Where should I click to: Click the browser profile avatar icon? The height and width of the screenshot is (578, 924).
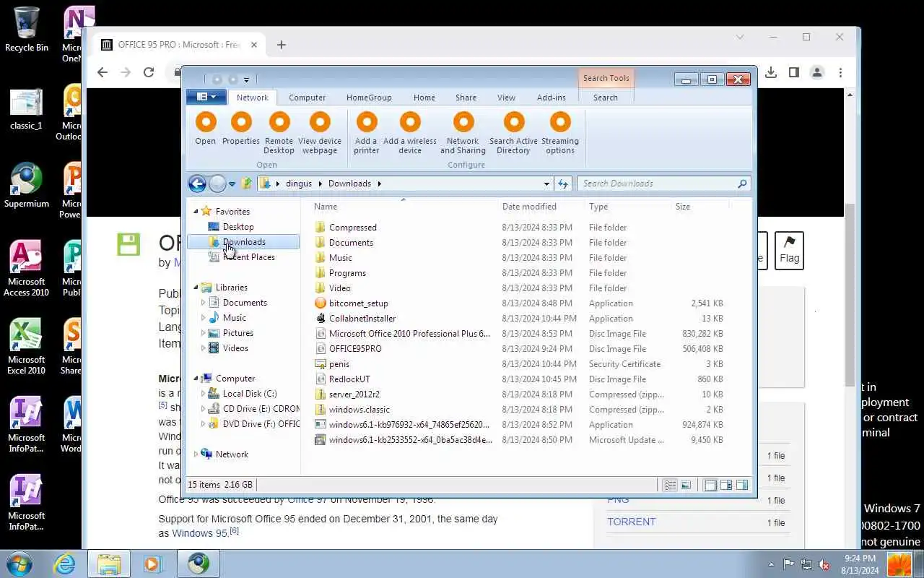pyautogui.click(x=817, y=72)
